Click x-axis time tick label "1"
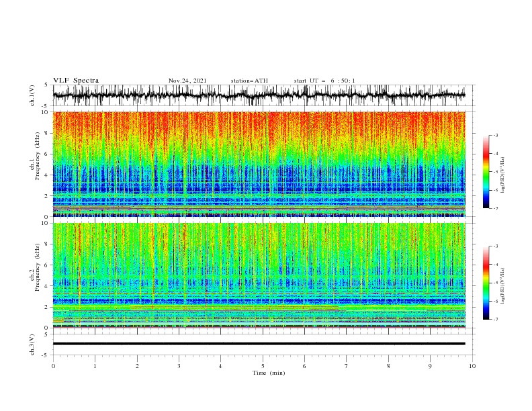 pos(95,366)
